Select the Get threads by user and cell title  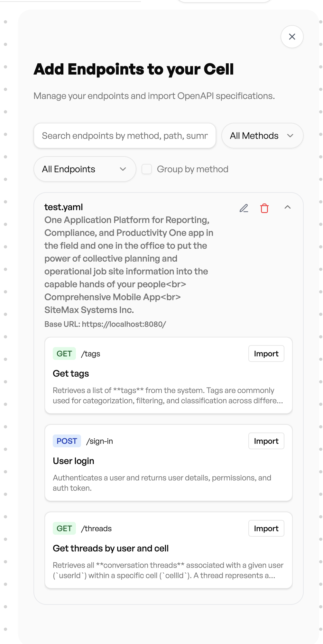pos(111,548)
